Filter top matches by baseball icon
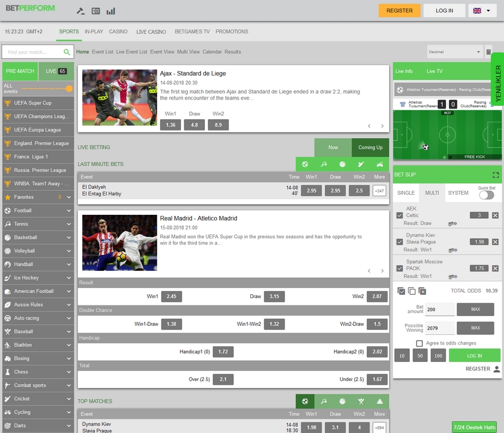This screenshot has height=433, width=504. (361, 401)
